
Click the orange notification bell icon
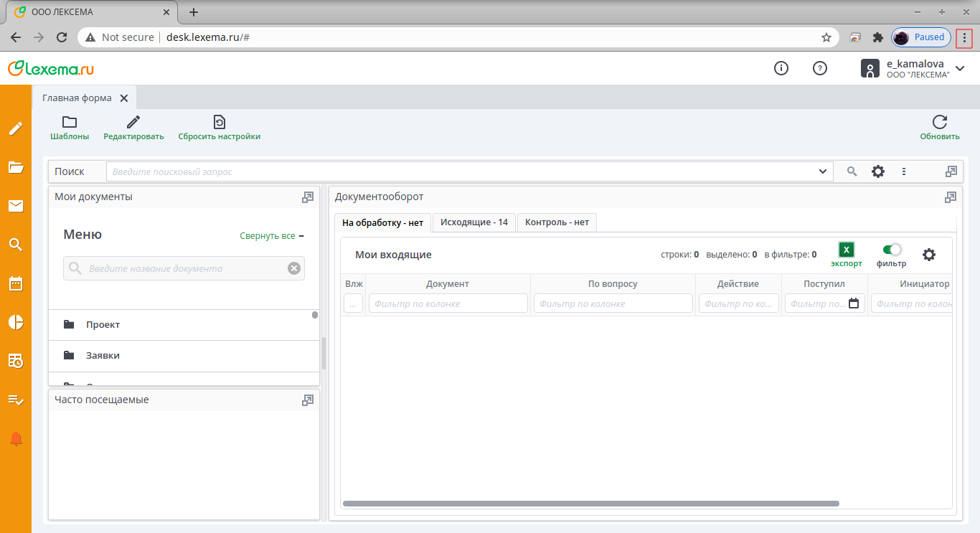(16, 439)
